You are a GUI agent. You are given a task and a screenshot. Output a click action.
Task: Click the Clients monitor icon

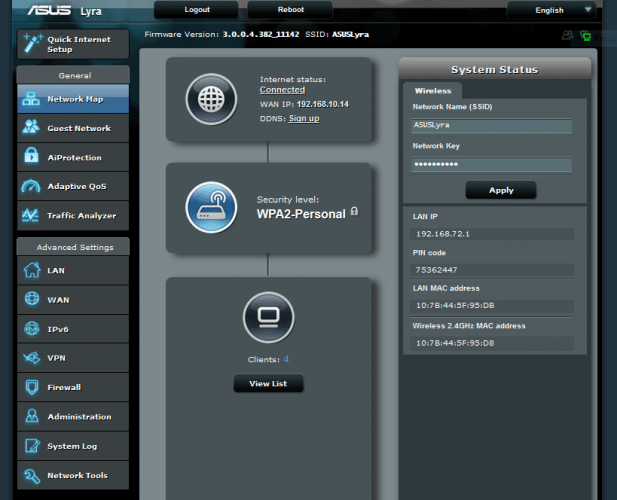pos(268,318)
